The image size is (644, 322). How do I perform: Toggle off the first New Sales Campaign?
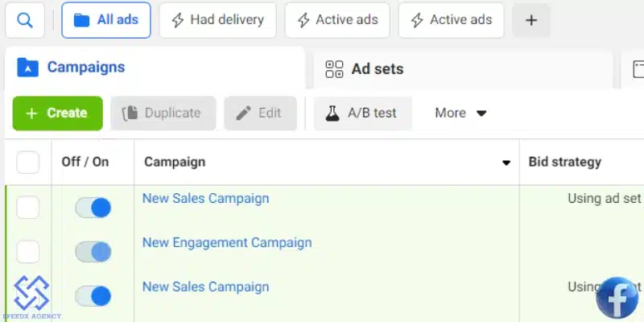(93, 208)
